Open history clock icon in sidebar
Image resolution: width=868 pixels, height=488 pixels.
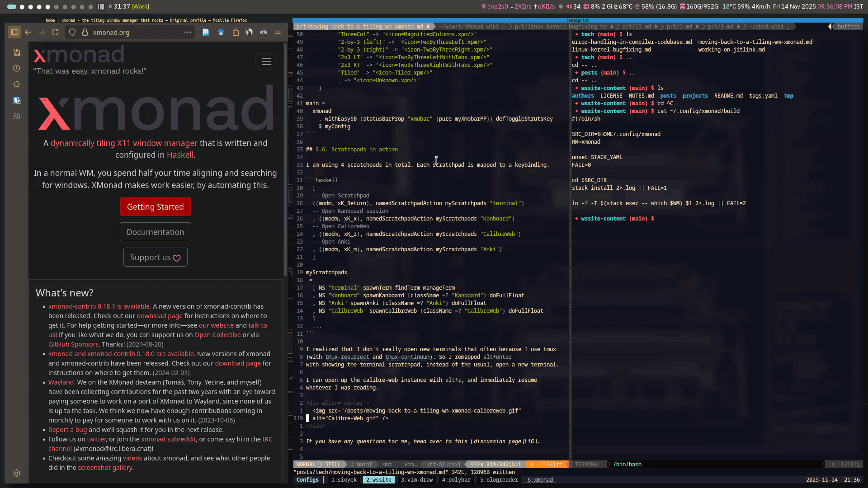(17, 68)
